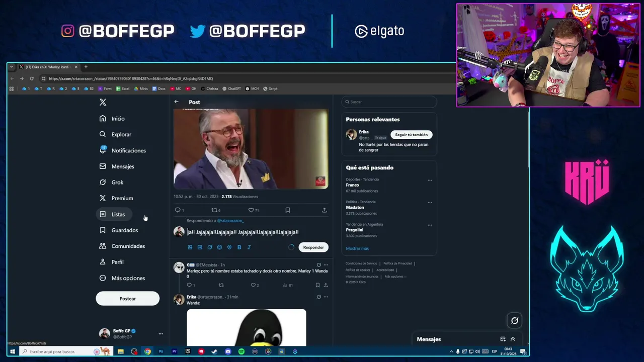Reload the page in Chrome
This screenshot has height=362, width=644.
(32, 78)
